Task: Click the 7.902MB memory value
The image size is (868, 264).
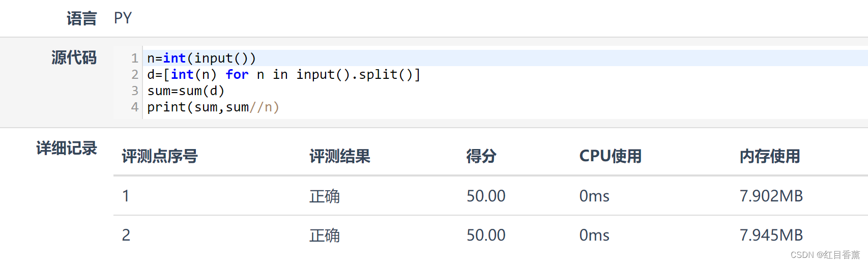Action: point(771,196)
